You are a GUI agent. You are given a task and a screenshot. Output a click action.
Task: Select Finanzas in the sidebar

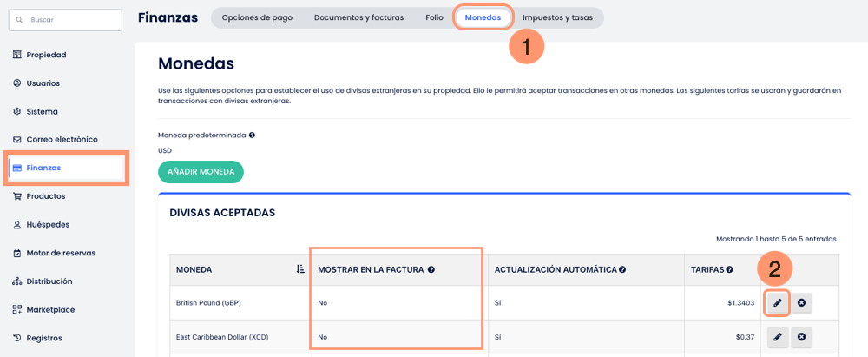coord(43,168)
